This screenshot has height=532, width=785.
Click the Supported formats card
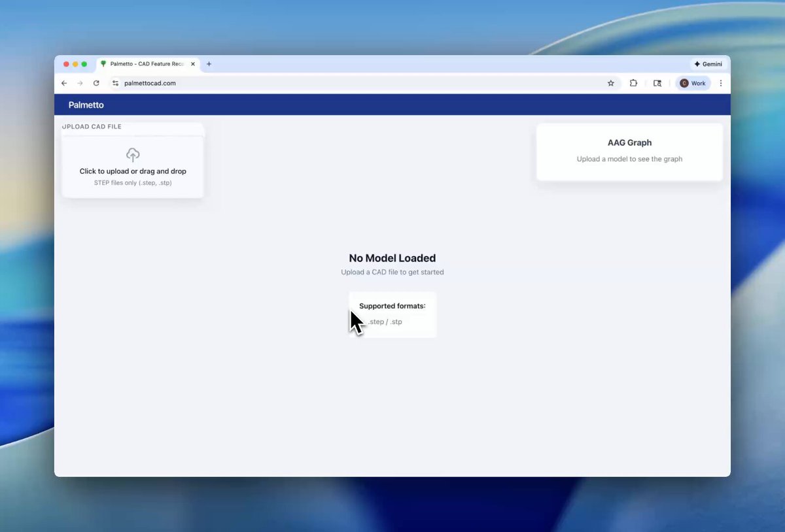(x=392, y=314)
